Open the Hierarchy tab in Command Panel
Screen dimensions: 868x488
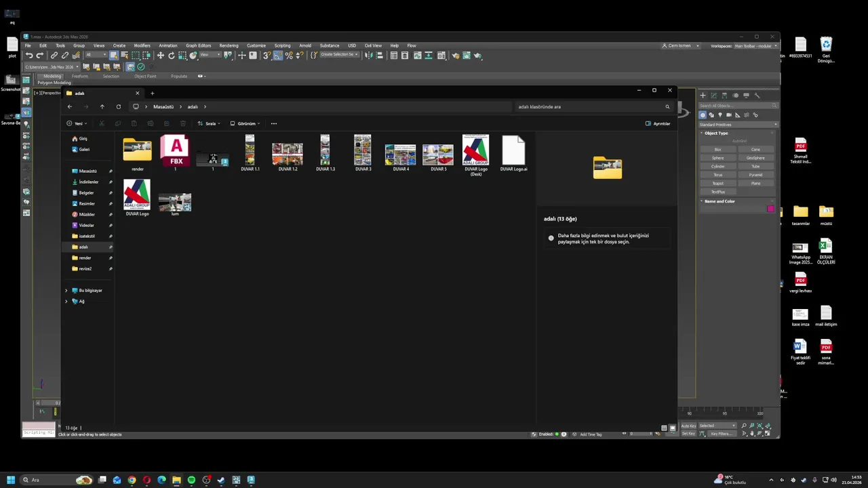point(724,96)
